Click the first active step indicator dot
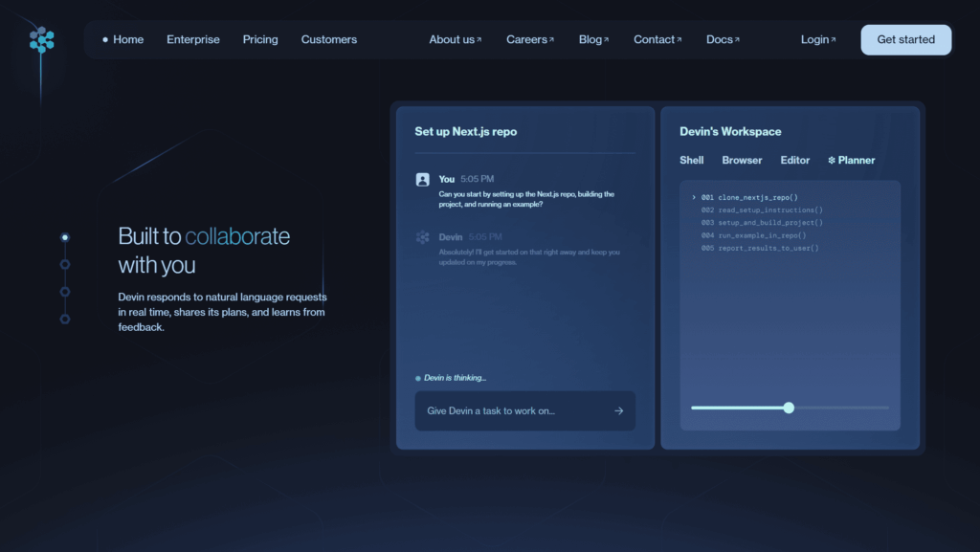Viewport: 980px width, 552px height. 65,237
